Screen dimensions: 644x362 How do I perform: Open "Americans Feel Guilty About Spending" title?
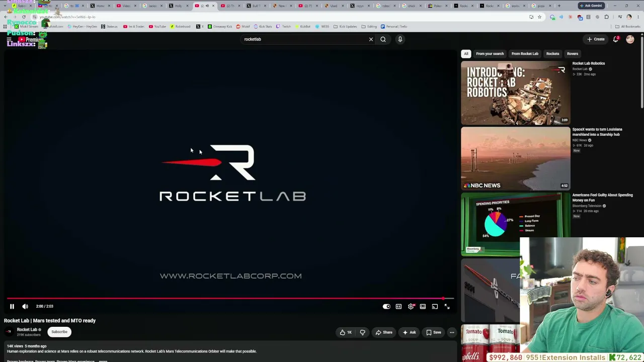coord(602,198)
